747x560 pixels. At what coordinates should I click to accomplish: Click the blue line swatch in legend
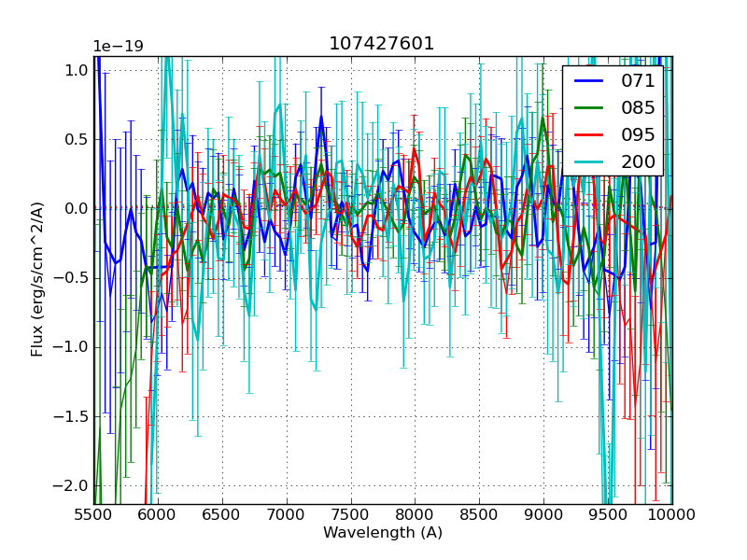587,81
